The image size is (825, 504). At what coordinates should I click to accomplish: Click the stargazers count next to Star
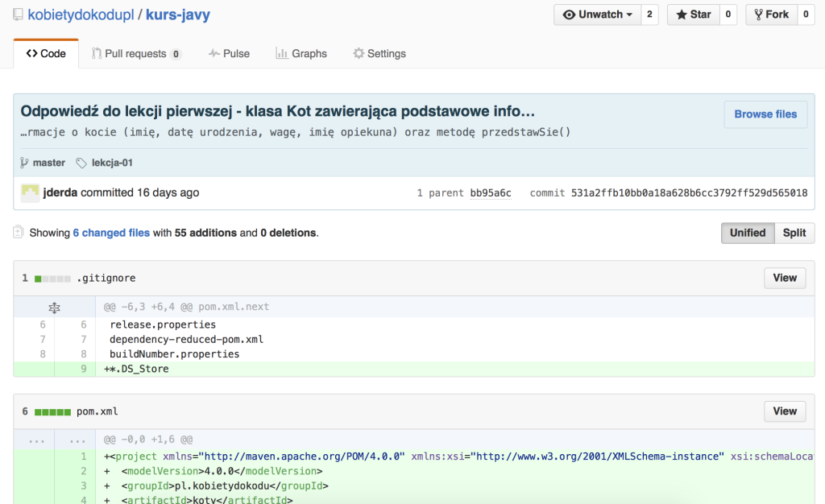tap(728, 14)
